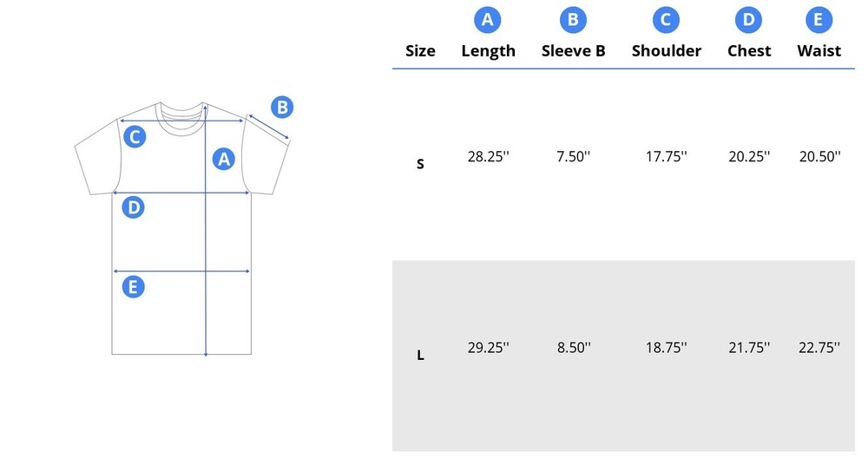
Task: Click the L size row label
Action: point(420,355)
